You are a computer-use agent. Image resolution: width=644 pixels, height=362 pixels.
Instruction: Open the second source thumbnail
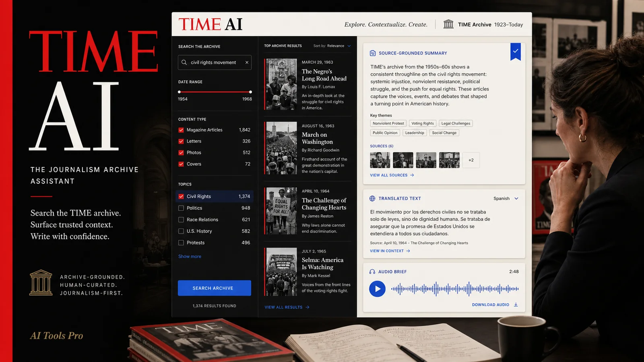click(x=403, y=160)
